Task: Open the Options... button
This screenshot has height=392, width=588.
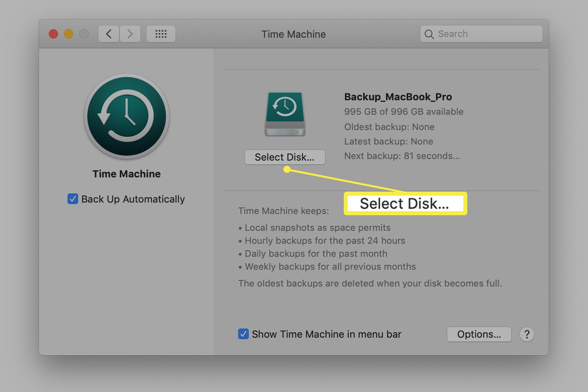Action: (479, 334)
